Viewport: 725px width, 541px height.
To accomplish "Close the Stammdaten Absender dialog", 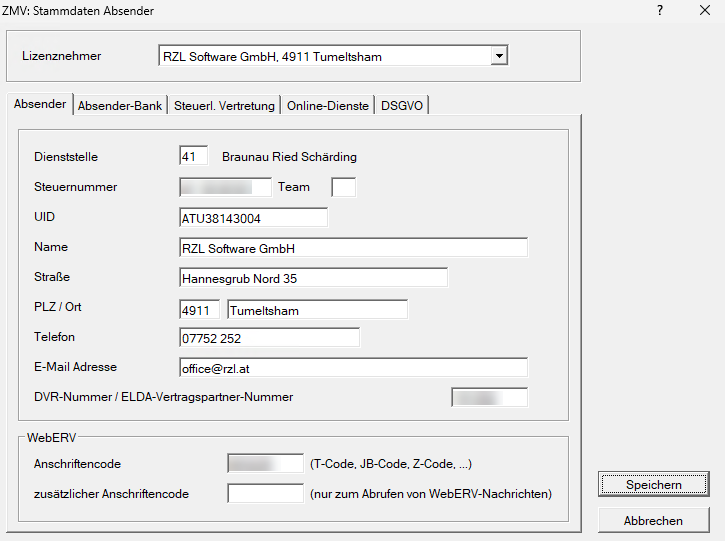I will (703, 10).
